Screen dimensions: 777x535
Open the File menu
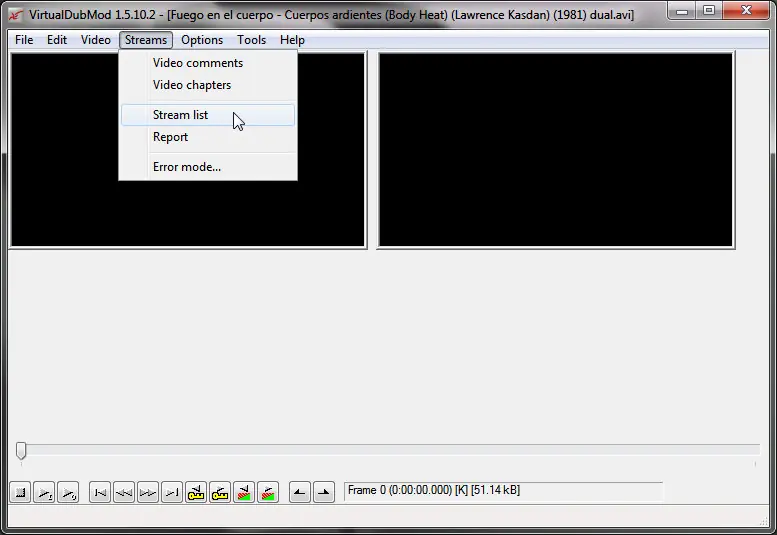click(24, 40)
